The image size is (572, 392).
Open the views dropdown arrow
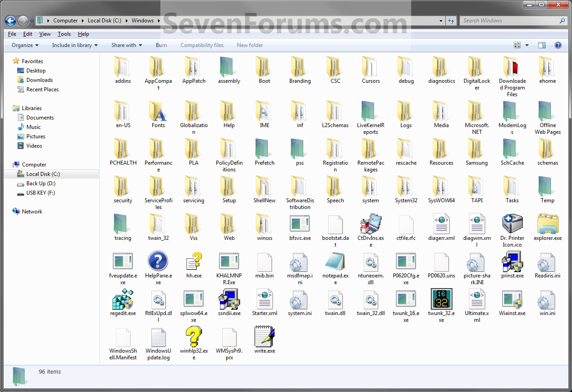tap(526, 45)
